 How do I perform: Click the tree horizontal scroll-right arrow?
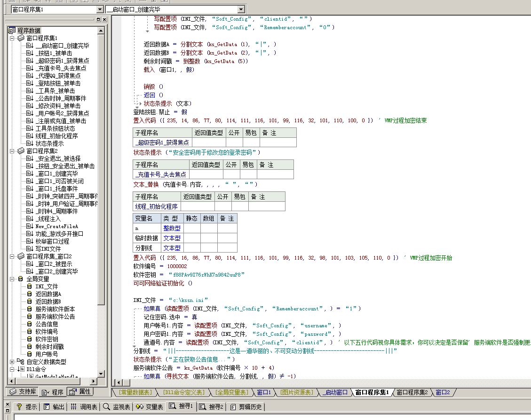[94, 381]
